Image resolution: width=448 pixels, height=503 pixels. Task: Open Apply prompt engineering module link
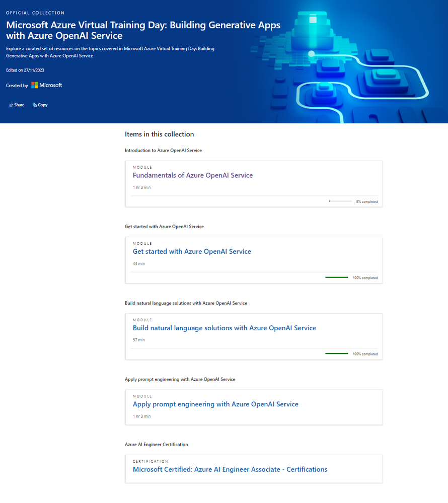(215, 404)
